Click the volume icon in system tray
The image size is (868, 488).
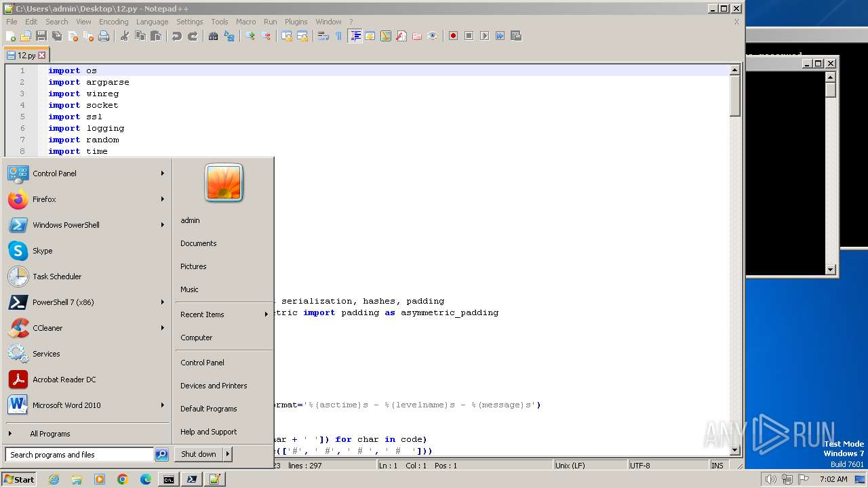(x=770, y=479)
